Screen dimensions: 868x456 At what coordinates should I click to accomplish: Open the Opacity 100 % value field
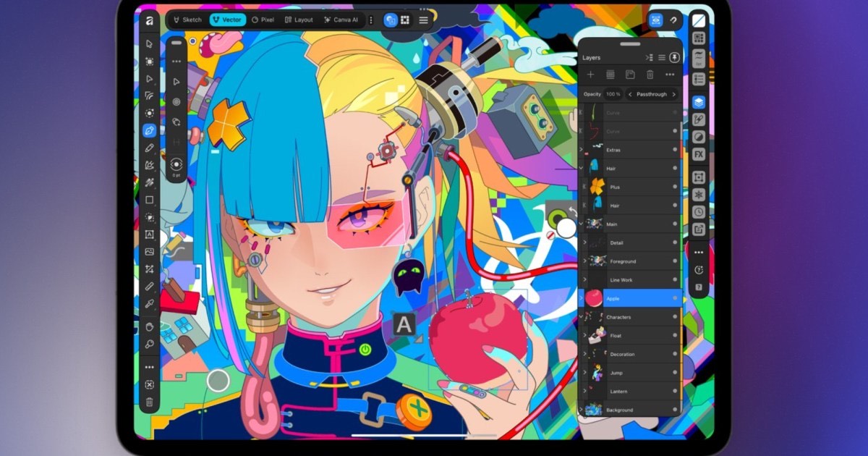point(613,94)
